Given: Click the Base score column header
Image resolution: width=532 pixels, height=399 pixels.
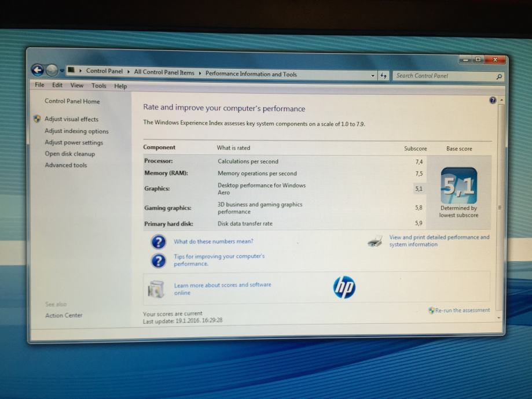Looking at the screenshot, I should [x=459, y=149].
